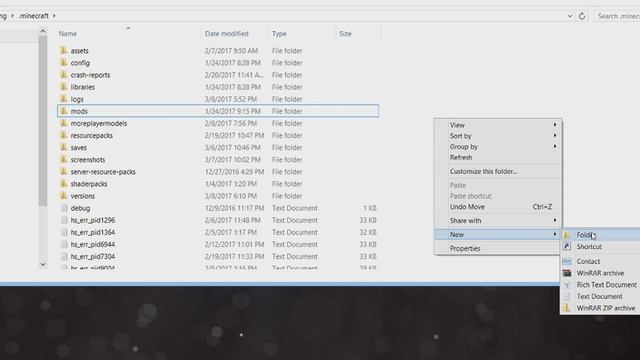
Task: Click the libraries folder icon
Action: pos(64,87)
